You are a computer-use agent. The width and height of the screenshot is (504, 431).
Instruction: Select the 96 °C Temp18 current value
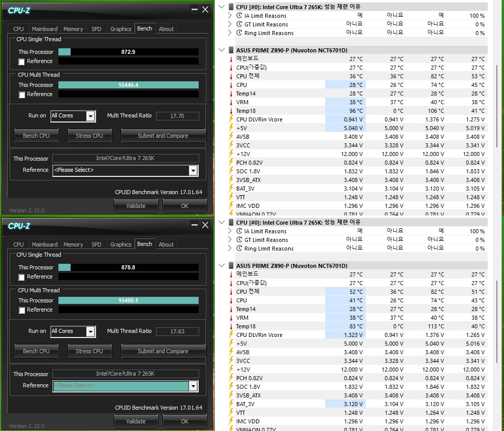point(345,111)
